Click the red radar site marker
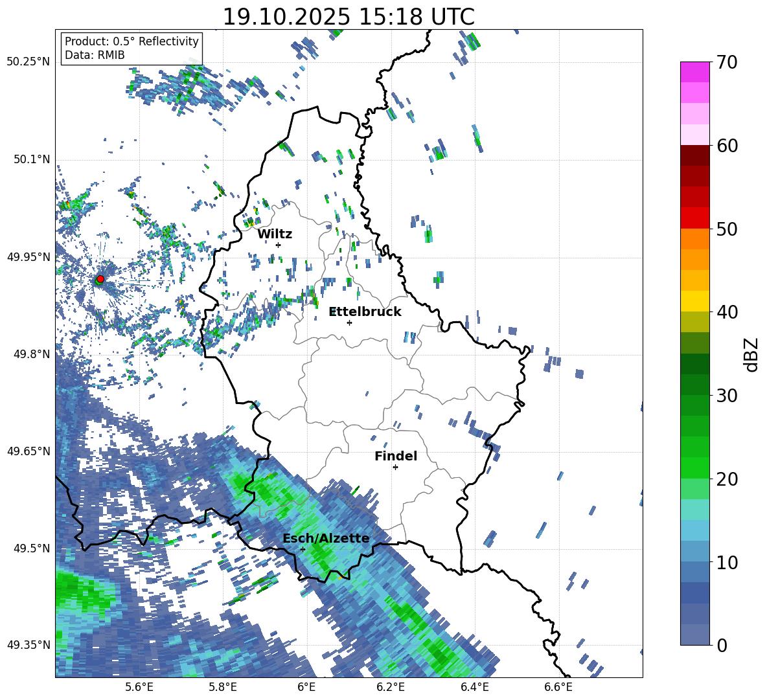This screenshot has width=767, height=700. tap(100, 278)
